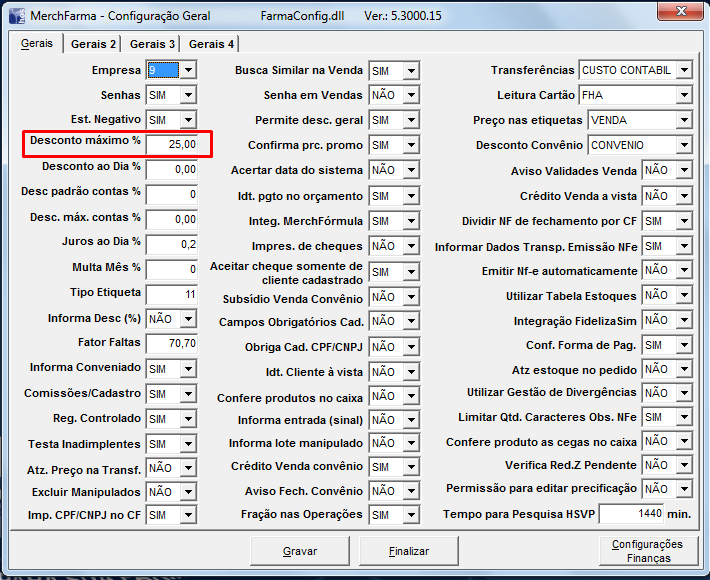Click the Gravar button
The width and height of the screenshot is (710, 580).
pyautogui.click(x=300, y=551)
